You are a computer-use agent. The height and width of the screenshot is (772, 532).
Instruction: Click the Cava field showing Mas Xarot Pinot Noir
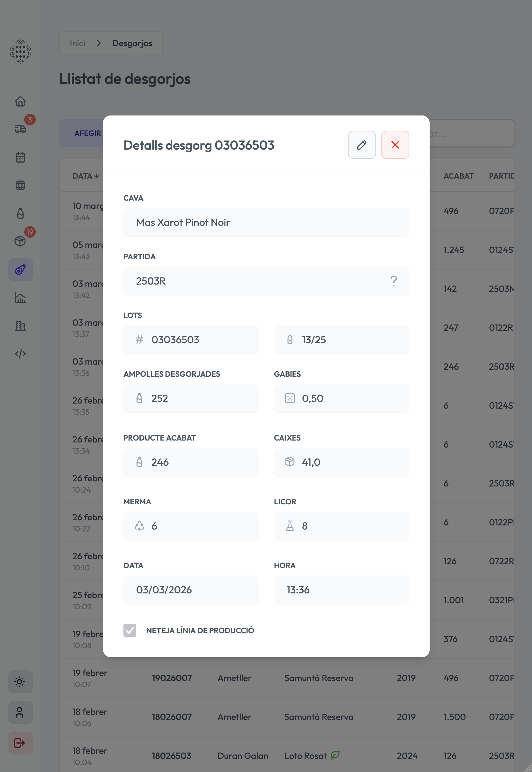pos(266,222)
